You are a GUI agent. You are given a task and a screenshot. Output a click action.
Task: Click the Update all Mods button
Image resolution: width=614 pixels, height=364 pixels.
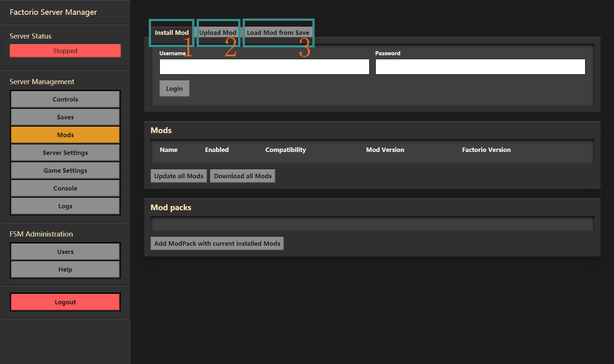click(x=179, y=176)
